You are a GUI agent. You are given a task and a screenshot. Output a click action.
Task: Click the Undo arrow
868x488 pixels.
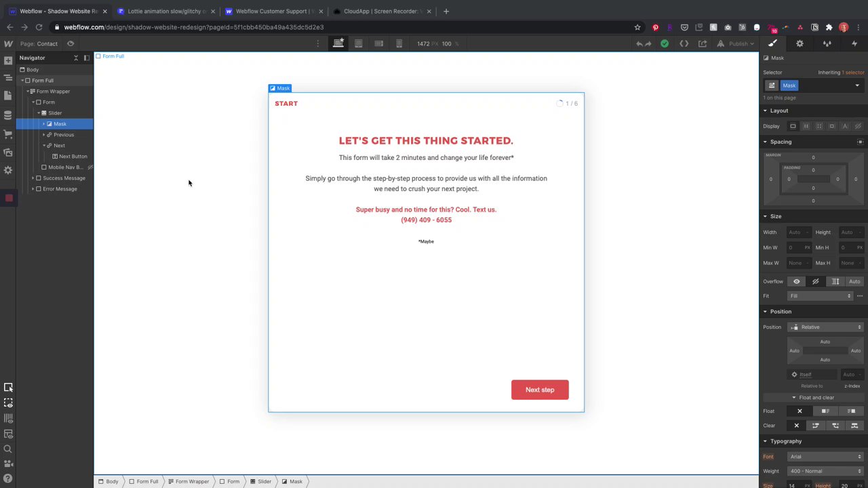point(639,43)
